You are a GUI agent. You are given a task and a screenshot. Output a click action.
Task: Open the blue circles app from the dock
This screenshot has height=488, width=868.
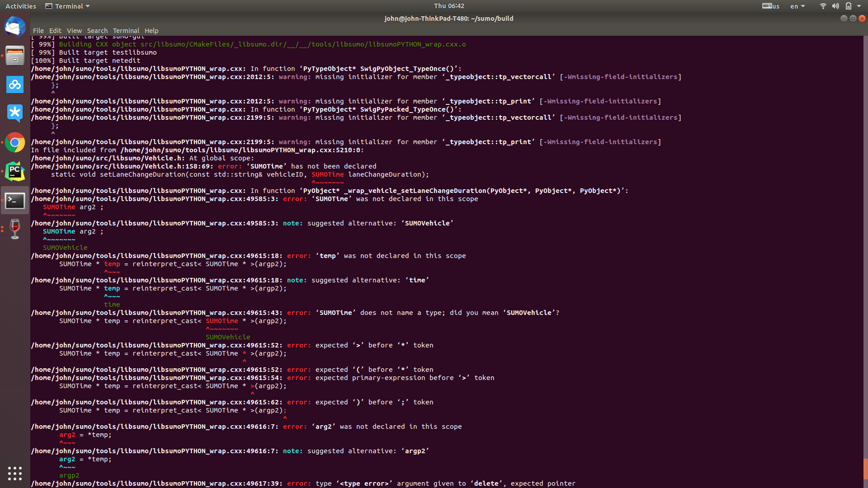[15, 84]
